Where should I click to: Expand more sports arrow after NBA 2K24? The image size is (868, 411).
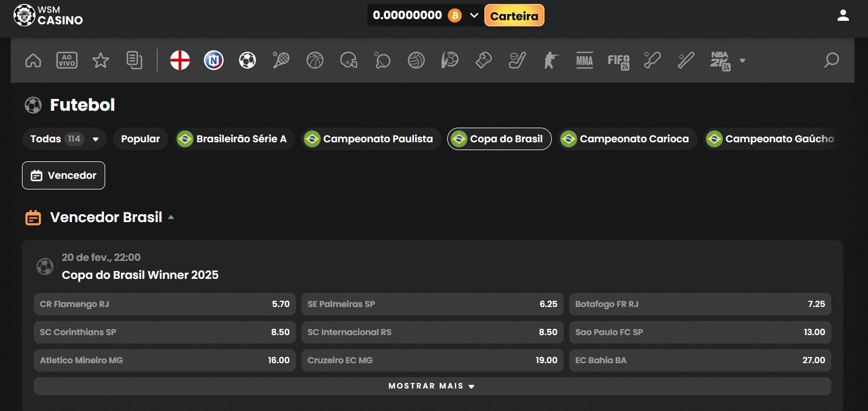click(x=743, y=61)
